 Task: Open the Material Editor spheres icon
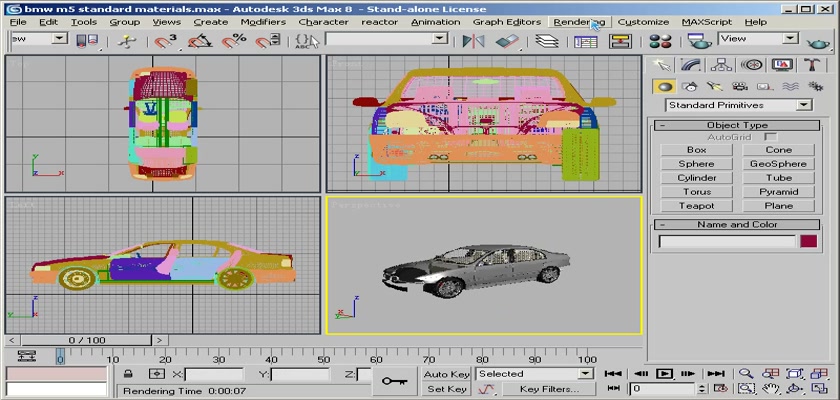point(660,41)
